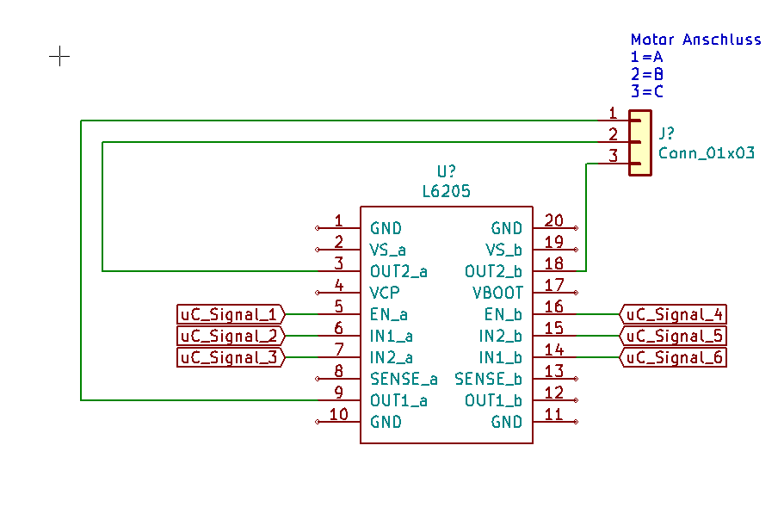This screenshot has height=532, width=784.
Task: Click the SENSE_b pin label
Action: (489, 379)
